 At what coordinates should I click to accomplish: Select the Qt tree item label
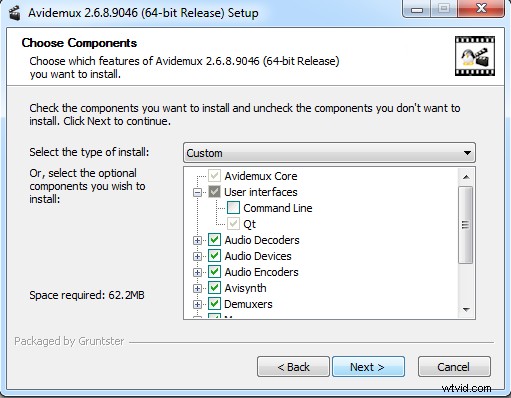250,224
